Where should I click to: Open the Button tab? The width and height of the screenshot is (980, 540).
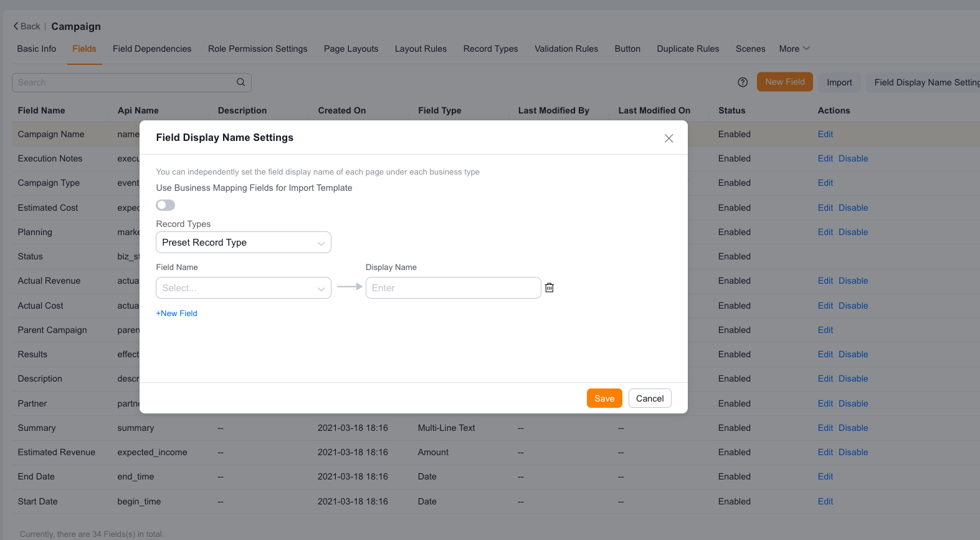[627, 49]
